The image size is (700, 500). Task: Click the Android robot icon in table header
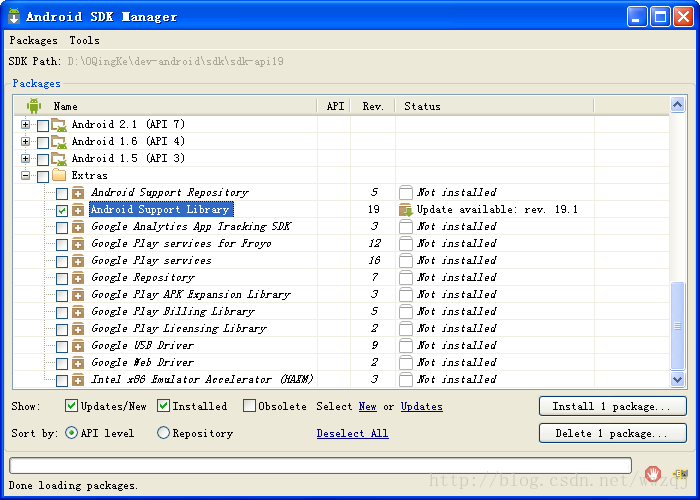point(33,106)
